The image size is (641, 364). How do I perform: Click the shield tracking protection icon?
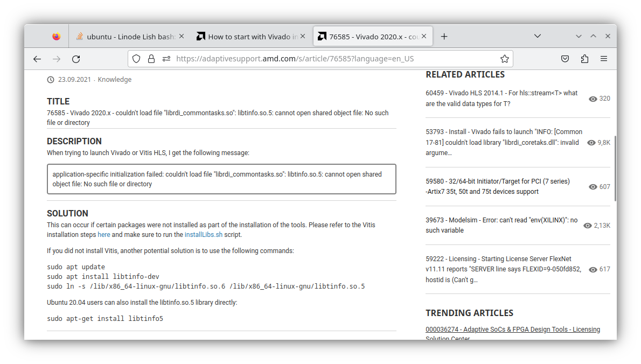click(136, 58)
